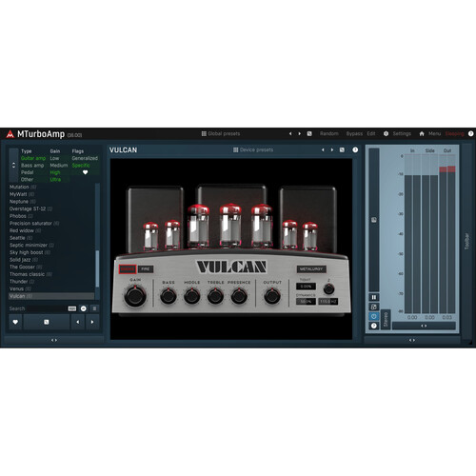The width and height of the screenshot is (476, 476).
Task: Click the favorites heart icon below the preset list
Action: pyautogui.click(x=15, y=322)
